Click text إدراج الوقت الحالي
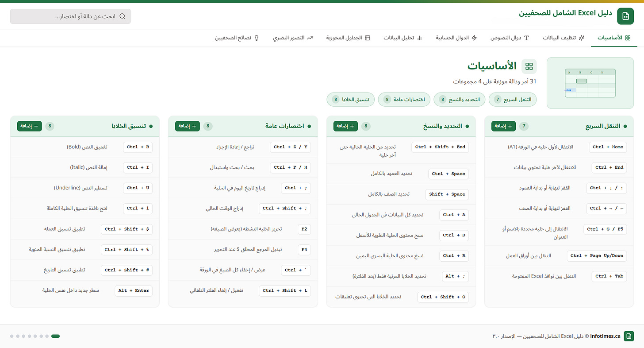This screenshot has height=348, width=644. [225, 209]
